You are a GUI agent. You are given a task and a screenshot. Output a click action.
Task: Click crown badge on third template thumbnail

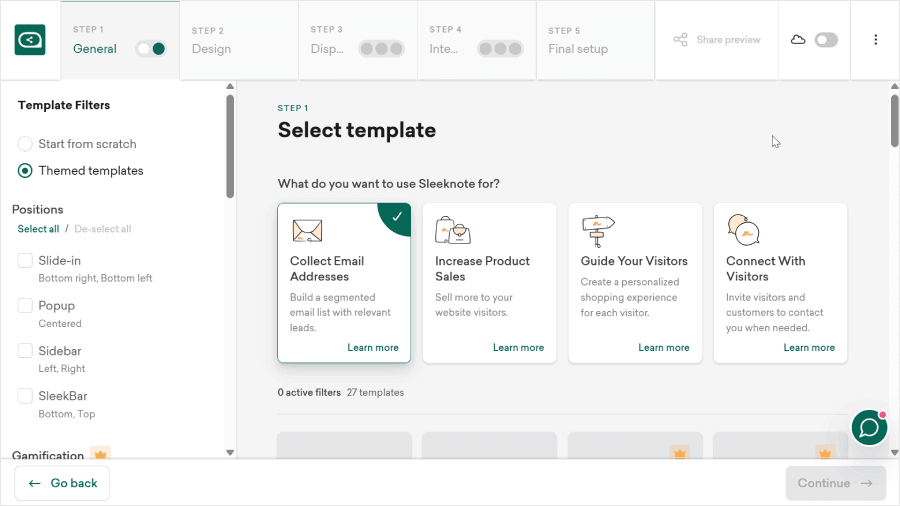click(x=680, y=453)
